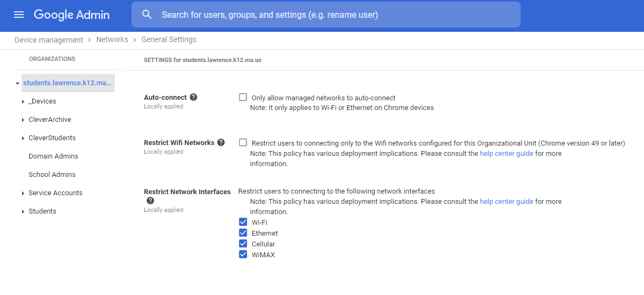Collapse the students.lawrence.k12.ma root organization

tap(18, 84)
